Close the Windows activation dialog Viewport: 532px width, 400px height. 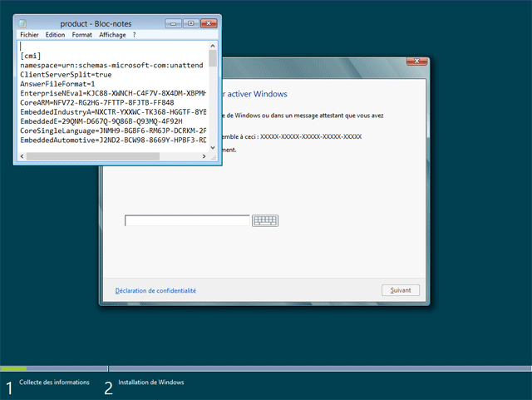tap(416, 61)
